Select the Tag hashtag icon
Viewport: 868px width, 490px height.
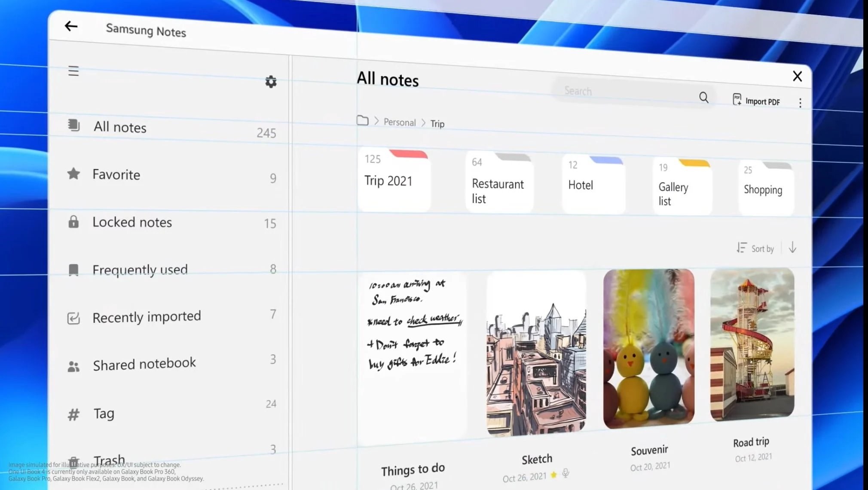[73, 413]
